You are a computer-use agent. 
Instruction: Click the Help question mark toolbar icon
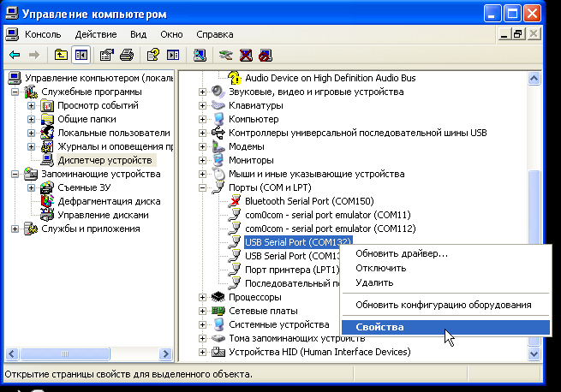(x=152, y=56)
